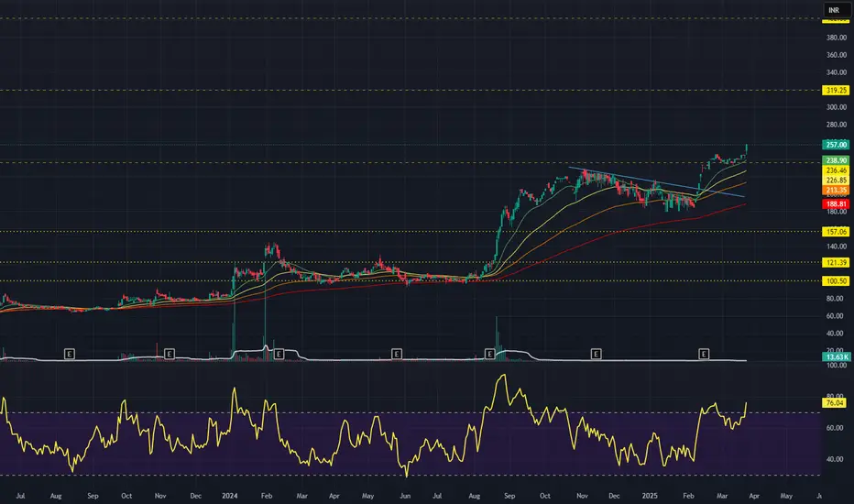The width and height of the screenshot is (854, 504).
Task: Click the 100.50 horizontal level label
Action: click(x=836, y=281)
